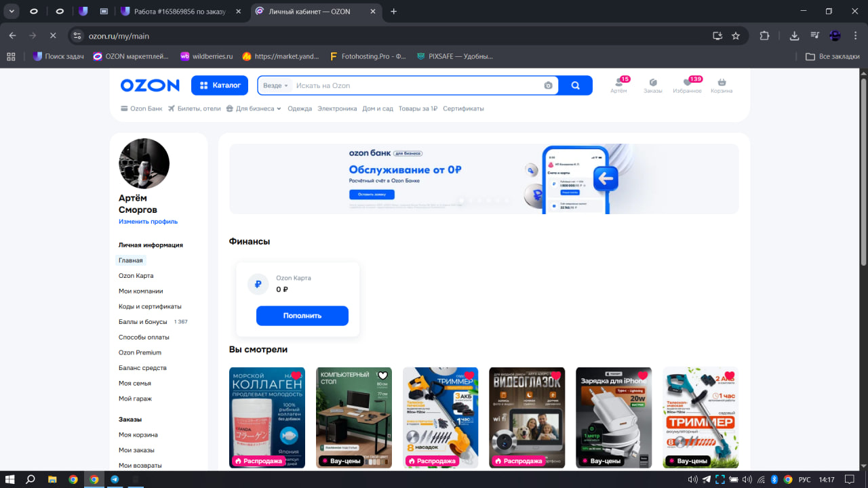Open the Windows Start menu
The height and width of the screenshot is (488, 868).
click(10, 479)
